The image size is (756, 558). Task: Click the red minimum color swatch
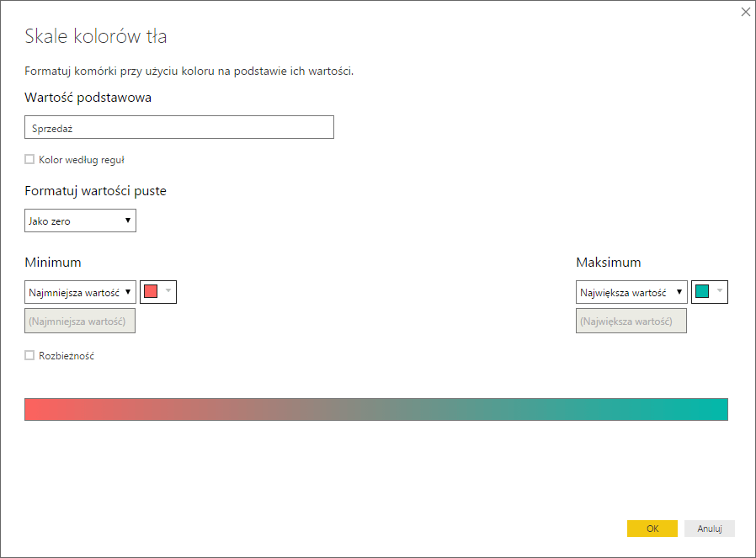tap(152, 292)
